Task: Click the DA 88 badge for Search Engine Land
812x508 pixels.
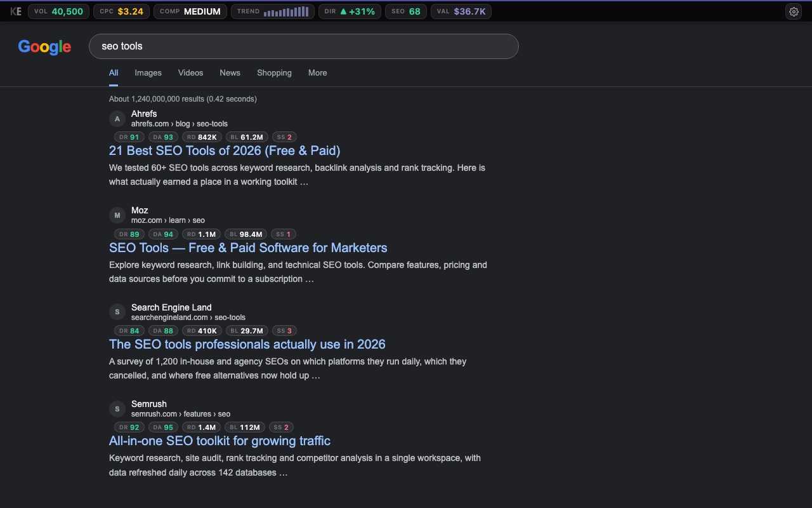Action: pyautogui.click(x=163, y=331)
